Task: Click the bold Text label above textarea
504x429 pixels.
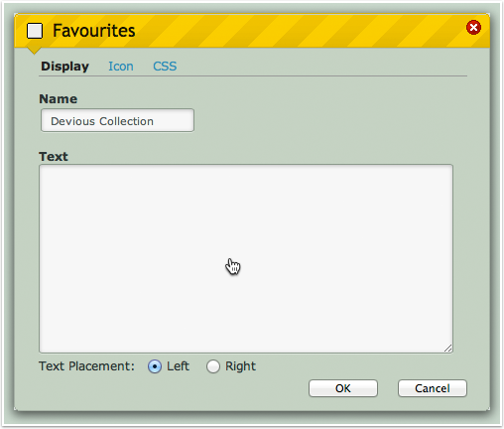Action: click(x=54, y=157)
